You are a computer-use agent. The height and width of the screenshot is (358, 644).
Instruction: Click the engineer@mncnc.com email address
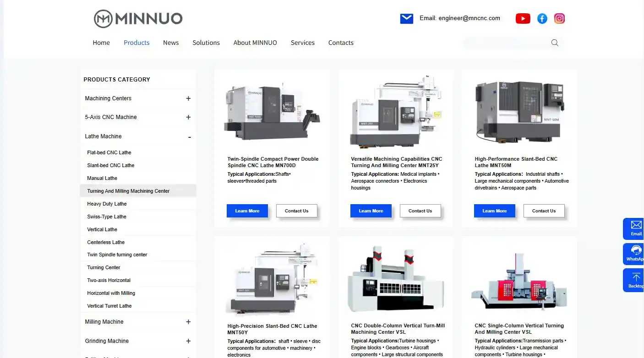(x=469, y=18)
